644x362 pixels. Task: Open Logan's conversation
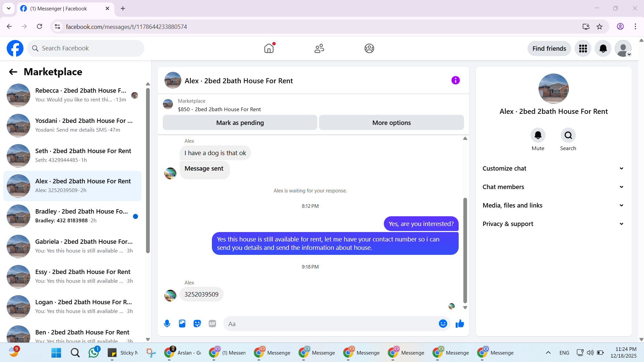[x=72, y=307]
